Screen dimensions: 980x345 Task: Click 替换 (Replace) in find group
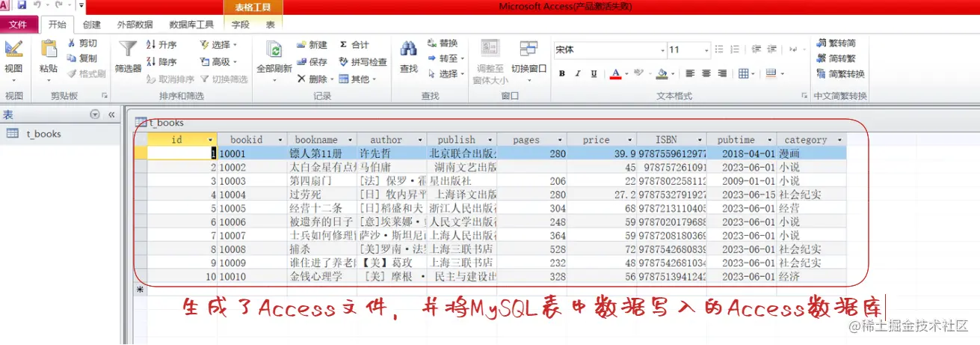point(443,43)
